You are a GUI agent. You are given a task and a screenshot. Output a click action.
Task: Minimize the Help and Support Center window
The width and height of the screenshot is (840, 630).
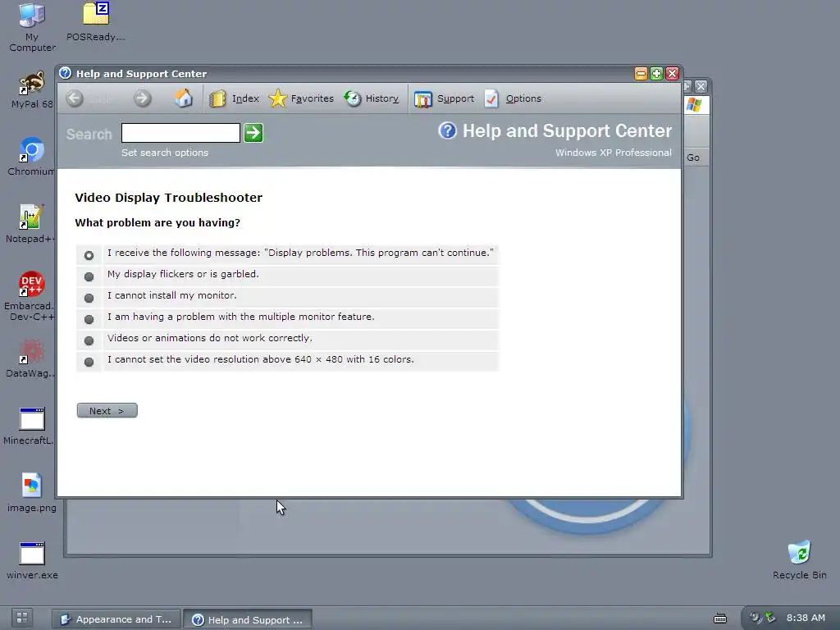coord(641,73)
